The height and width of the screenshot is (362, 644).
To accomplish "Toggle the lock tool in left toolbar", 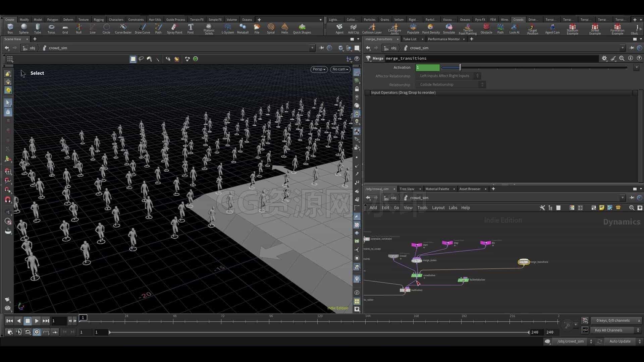I will (8, 112).
